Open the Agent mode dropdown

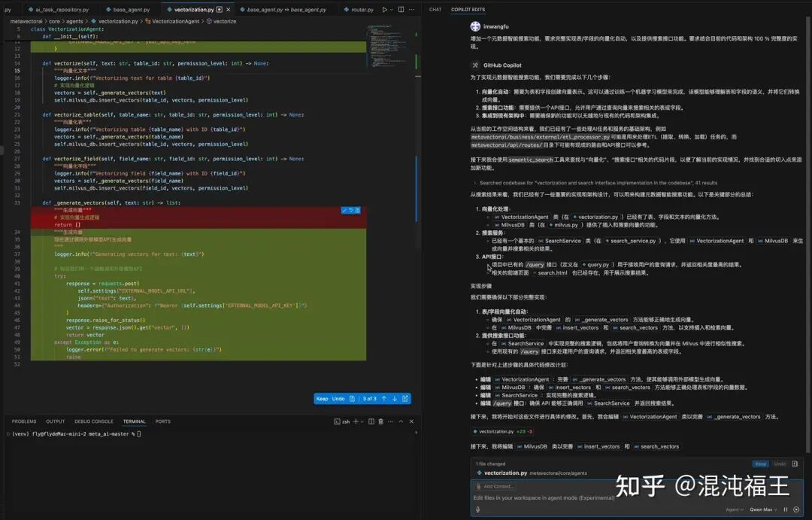[x=735, y=509]
